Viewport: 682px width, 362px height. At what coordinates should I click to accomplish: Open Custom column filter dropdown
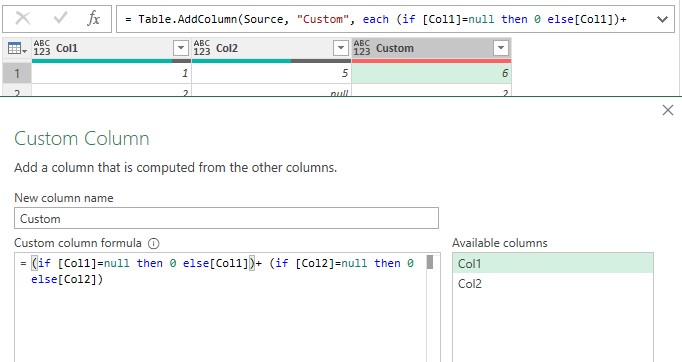(501, 48)
